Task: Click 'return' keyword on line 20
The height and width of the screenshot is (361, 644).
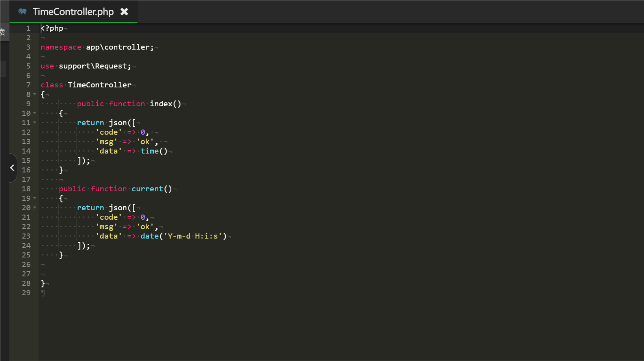Action: coord(91,208)
